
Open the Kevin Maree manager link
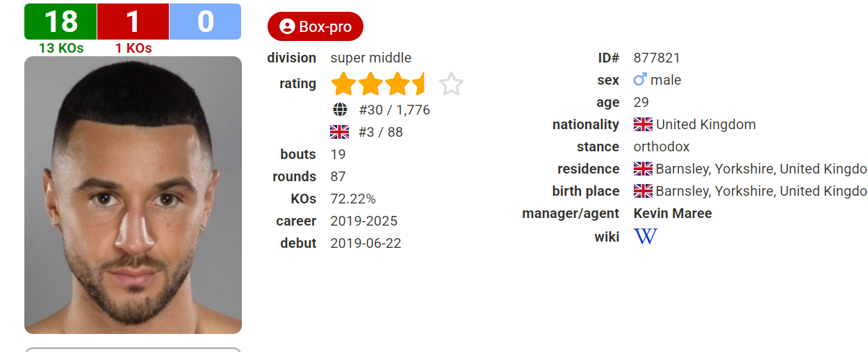673,213
